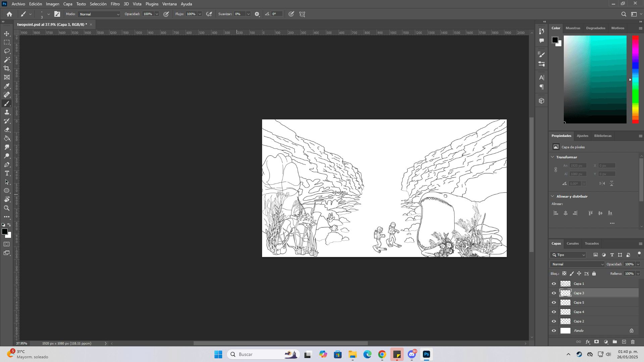Click the rainbow hue slider strip
This screenshot has height=362, width=644.
(x=635, y=79)
